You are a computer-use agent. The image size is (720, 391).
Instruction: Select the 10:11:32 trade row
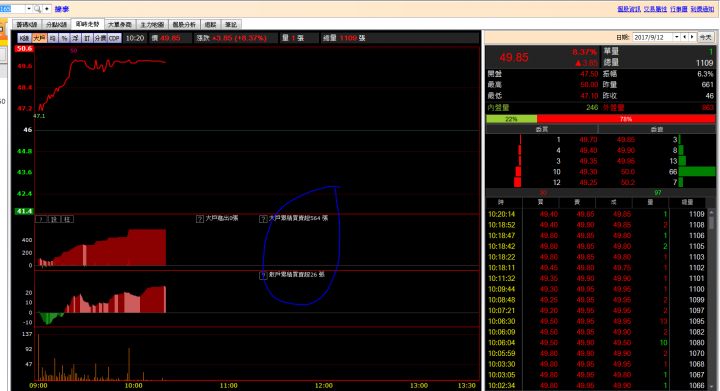point(596,279)
